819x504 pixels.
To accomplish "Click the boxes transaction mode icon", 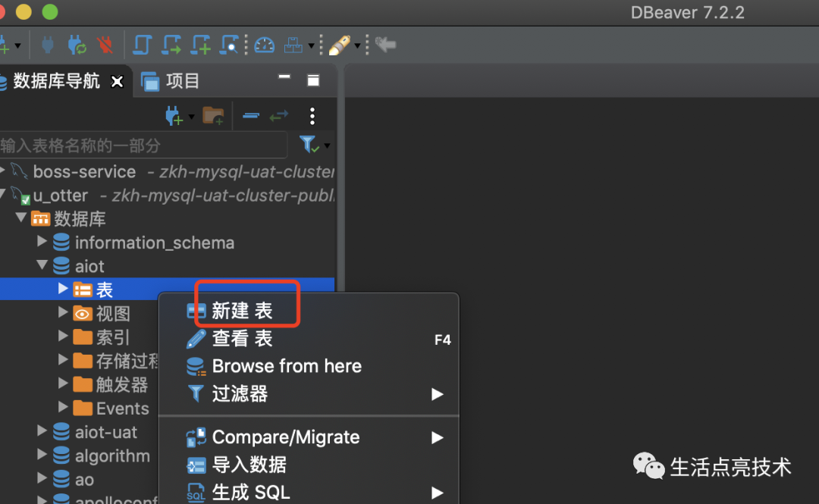I will 293,45.
